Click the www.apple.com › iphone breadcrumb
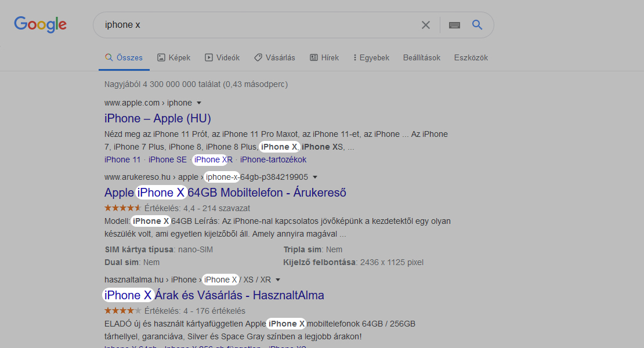This screenshot has height=348, width=644. point(148,103)
